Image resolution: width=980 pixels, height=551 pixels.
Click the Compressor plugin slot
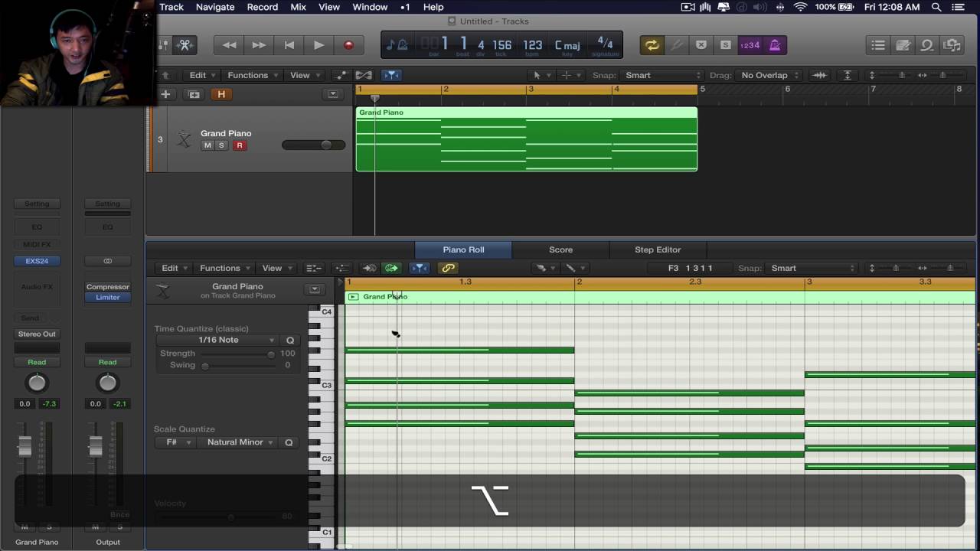click(107, 287)
